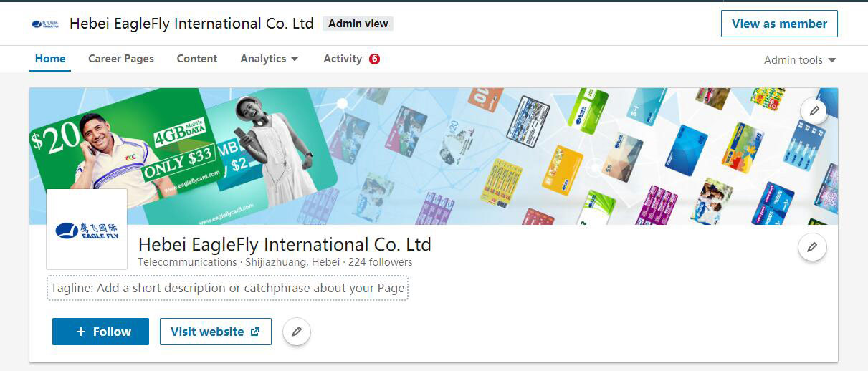
Task: Click the EagleFly logo in top header
Action: (x=46, y=24)
